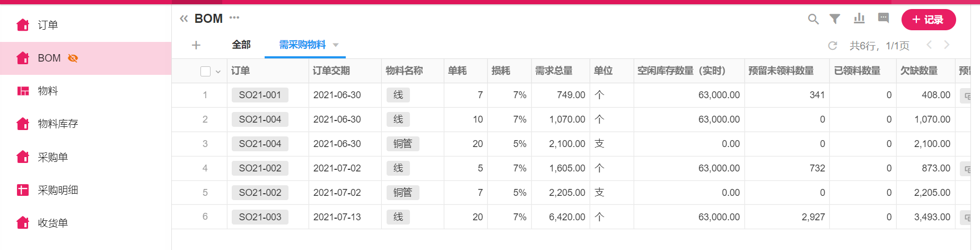Click plus icon to add view

[x=196, y=45]
